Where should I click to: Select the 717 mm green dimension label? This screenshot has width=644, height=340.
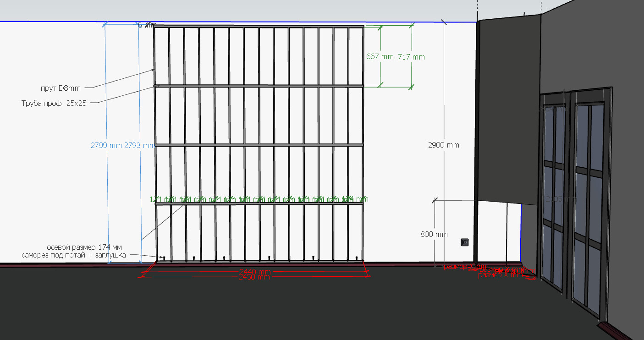411,57
